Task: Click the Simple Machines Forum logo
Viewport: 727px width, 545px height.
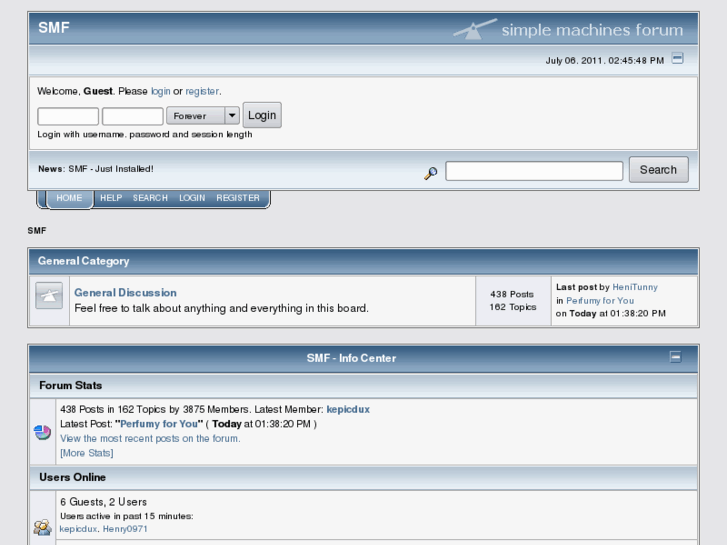Action: tap(568, 29)
